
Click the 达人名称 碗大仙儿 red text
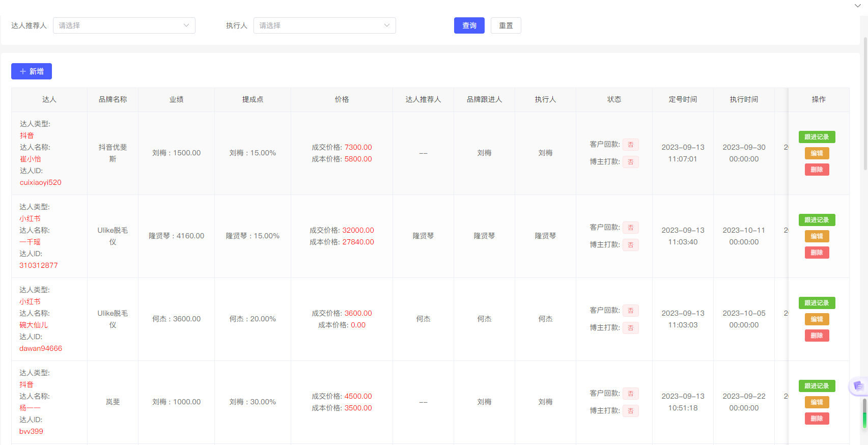[34, 325]
